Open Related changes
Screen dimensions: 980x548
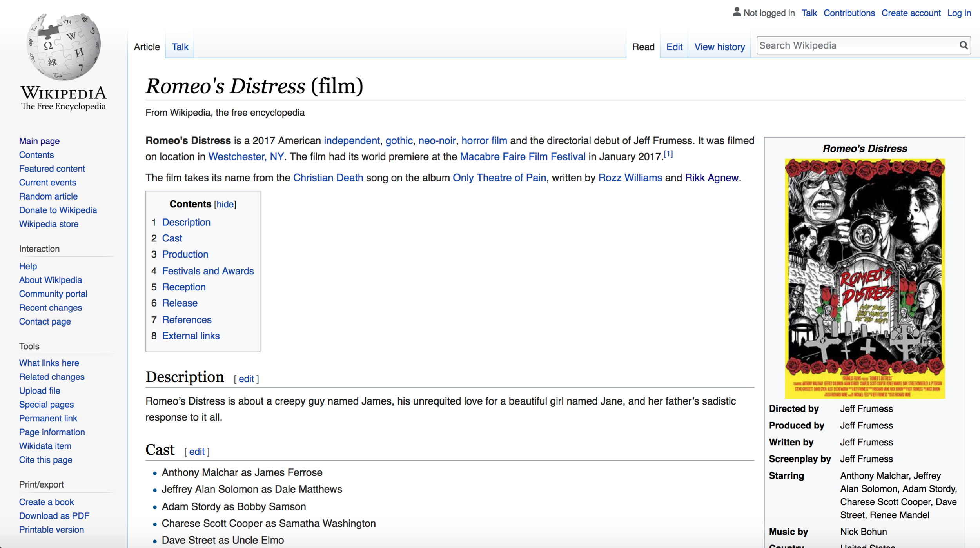[x=52, y=377]
